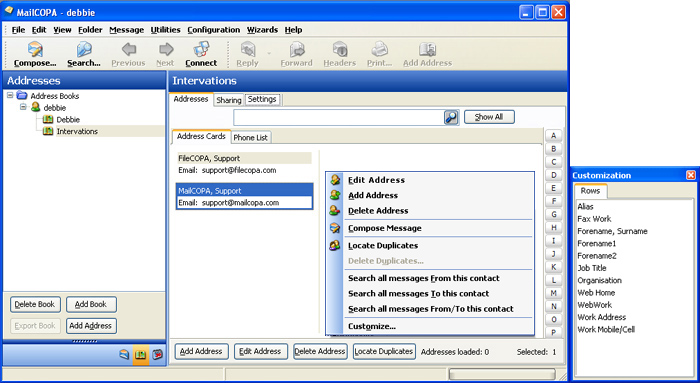The image size is (700, 383).
Task: Choose Search all messages To this contact
Action: click(x=418, y=293)
